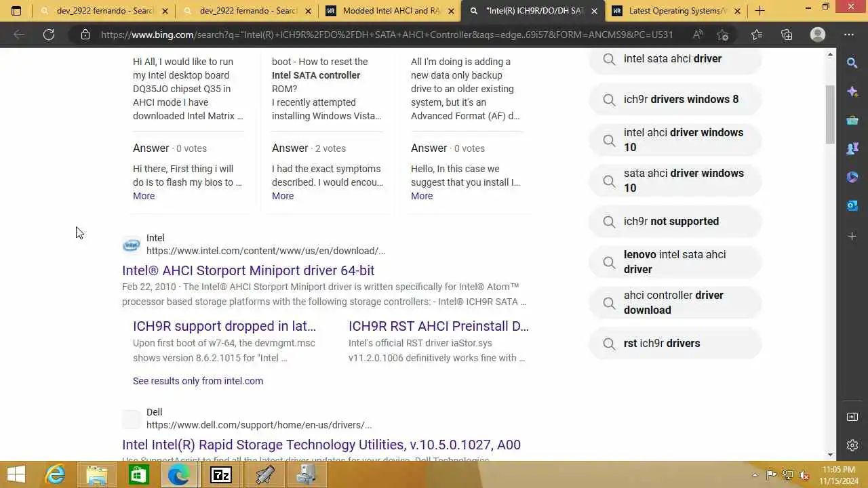Image resolution: width=868 pixels, height=488 pixels.
Task: Click scrollbar down arrow
Action: coord(830,455)
